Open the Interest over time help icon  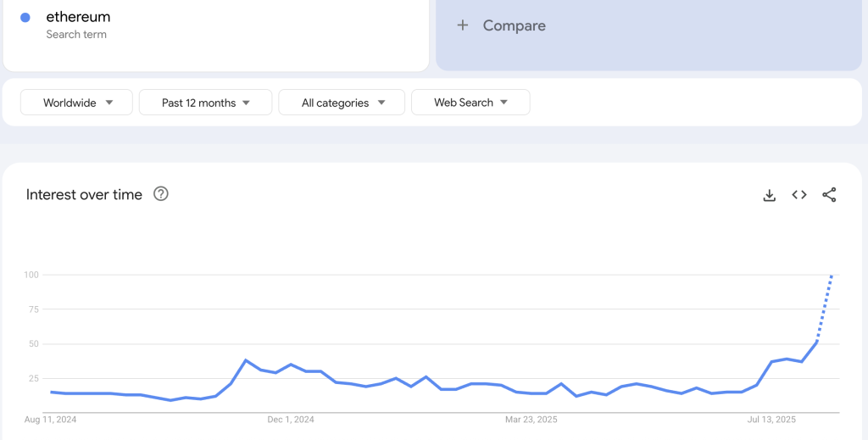(161, 194)
